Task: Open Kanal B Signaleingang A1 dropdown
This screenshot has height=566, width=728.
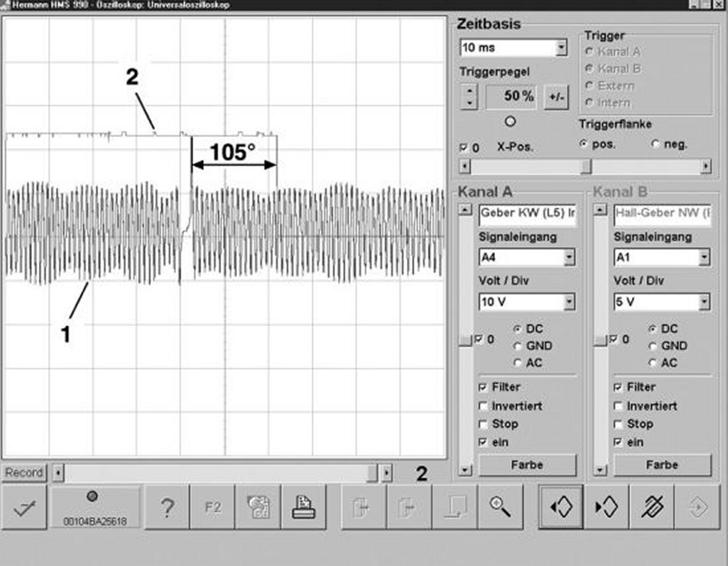Action: tap(704, 258)
